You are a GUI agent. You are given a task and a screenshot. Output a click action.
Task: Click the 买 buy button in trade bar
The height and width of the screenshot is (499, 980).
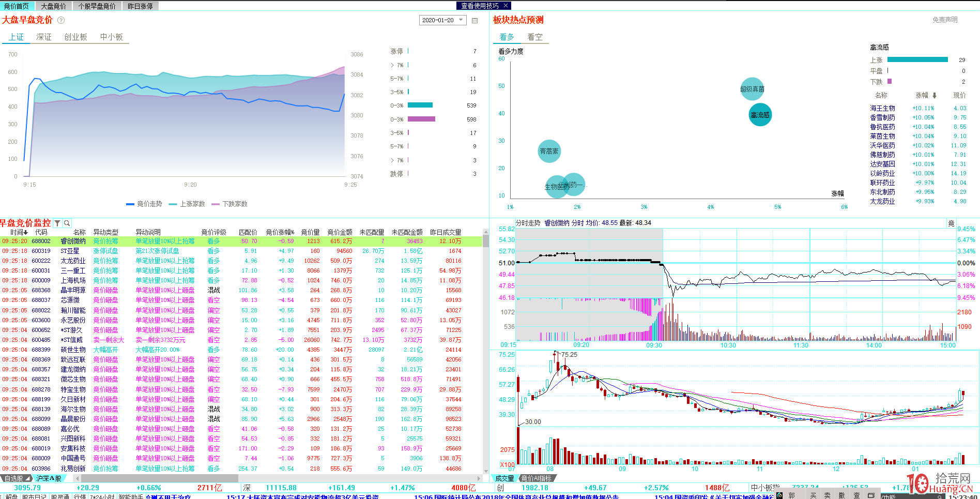click(x=813, y=495)
